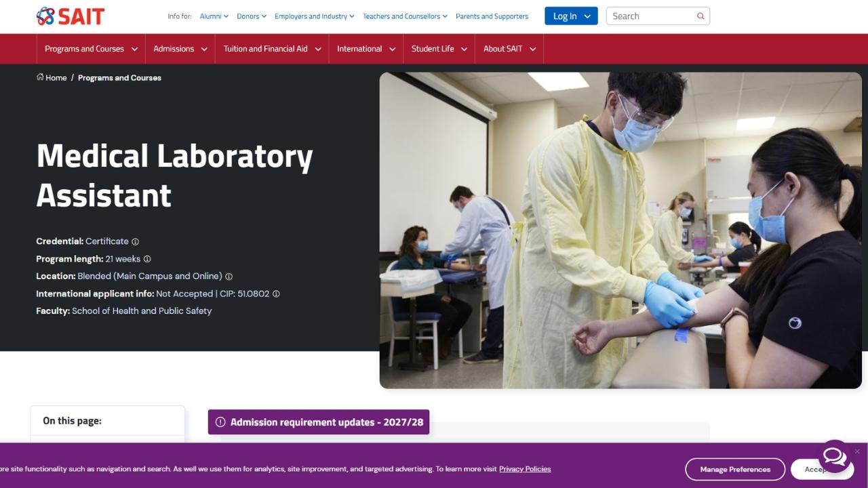Open Programs and Courses nav menu

(x=91, y=49)
